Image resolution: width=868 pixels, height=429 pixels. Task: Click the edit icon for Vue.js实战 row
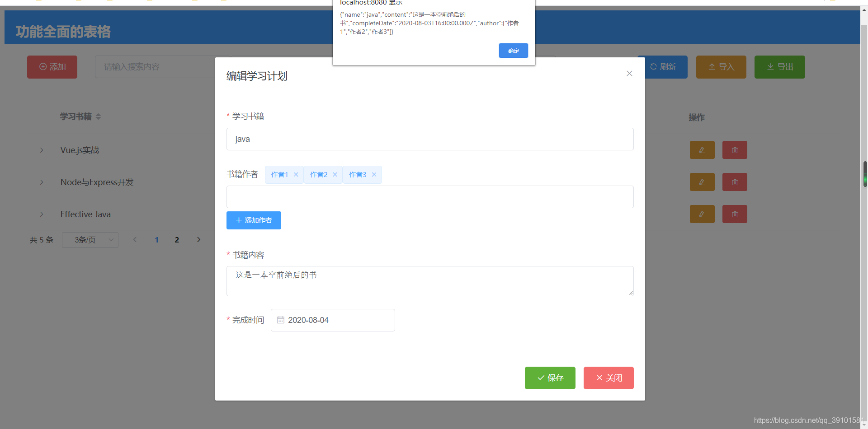click(x=702, y=150)
